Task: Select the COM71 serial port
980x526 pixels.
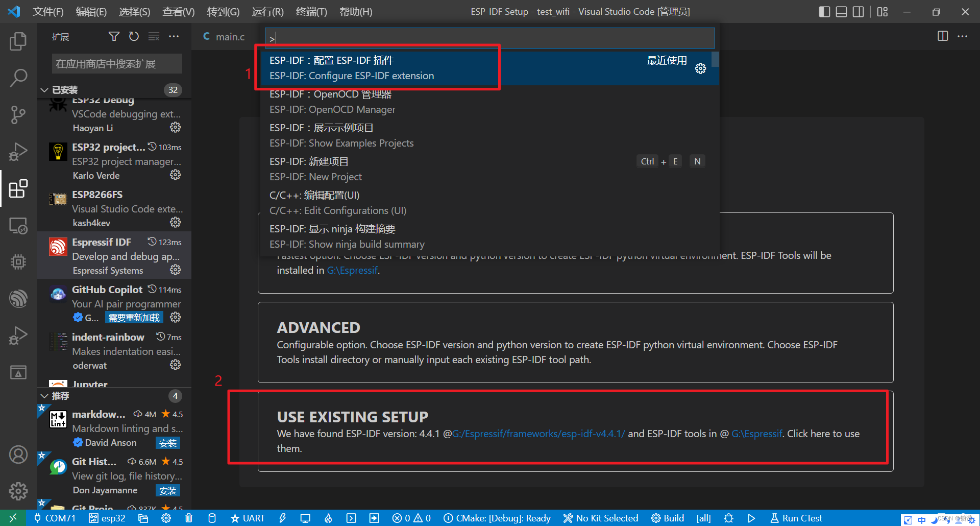Action: coord(55,518)
